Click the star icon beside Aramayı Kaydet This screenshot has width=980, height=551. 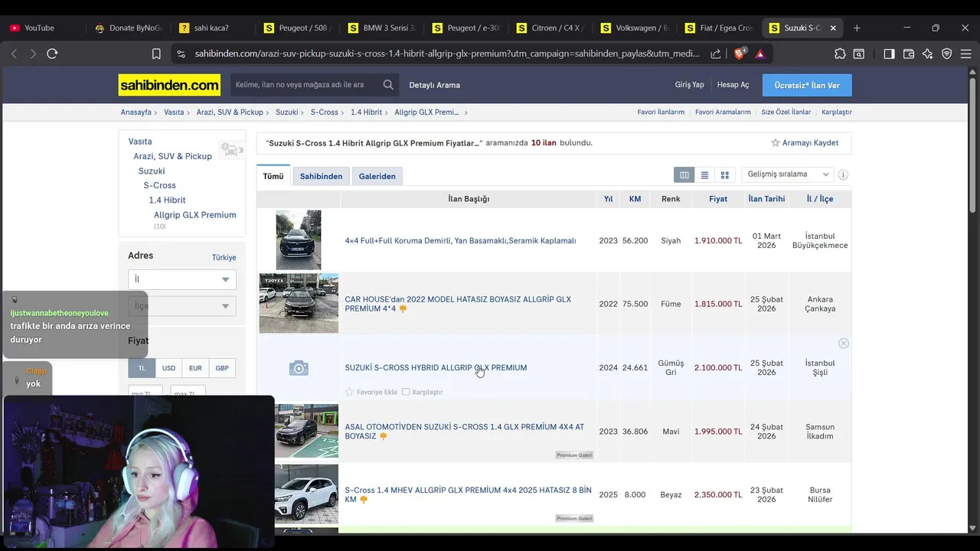[x=775, y=143]
